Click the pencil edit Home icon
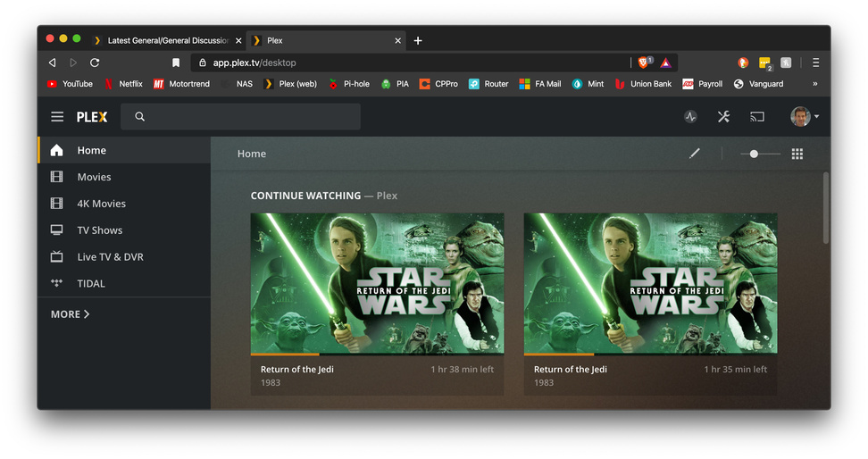The width and height of the screenshot is (868, 459). (694, 154)
